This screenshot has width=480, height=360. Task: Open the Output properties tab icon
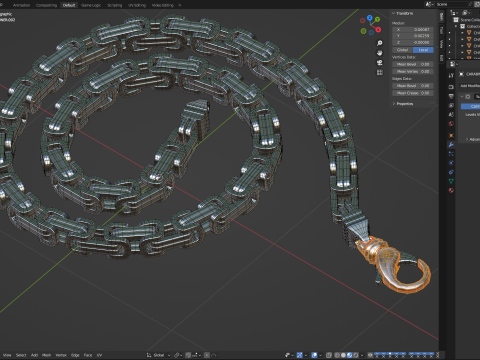click(451, 96)
